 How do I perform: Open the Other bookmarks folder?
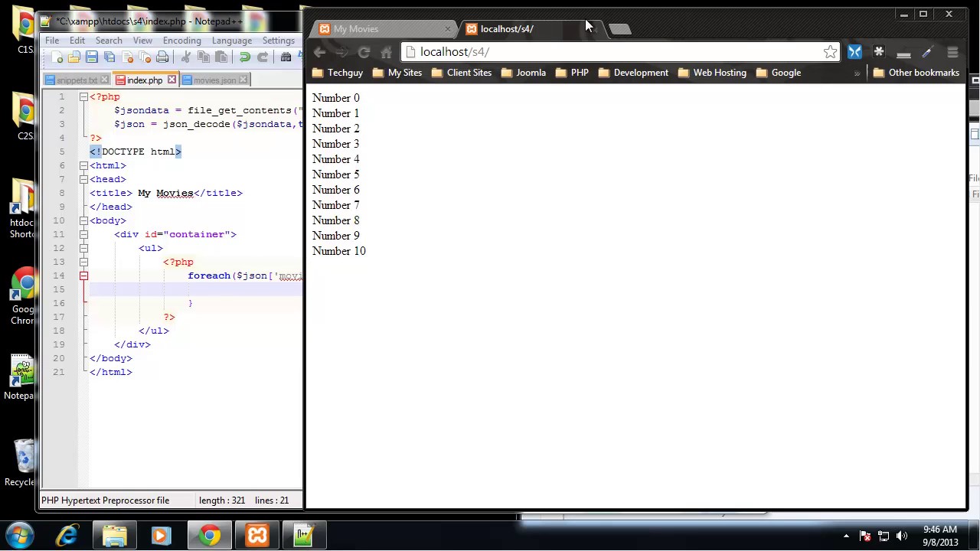[x=916, y=73]
